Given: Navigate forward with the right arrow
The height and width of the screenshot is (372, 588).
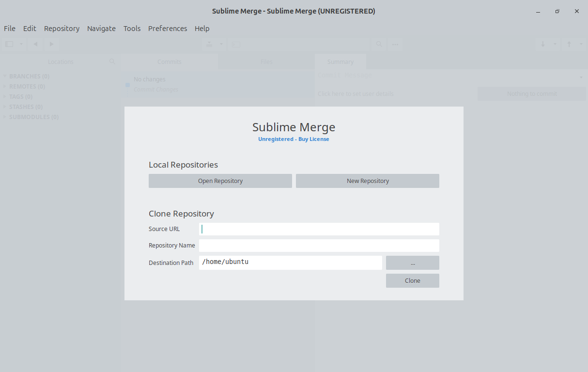Looking at the screenshot, I should tap(51, 44).
